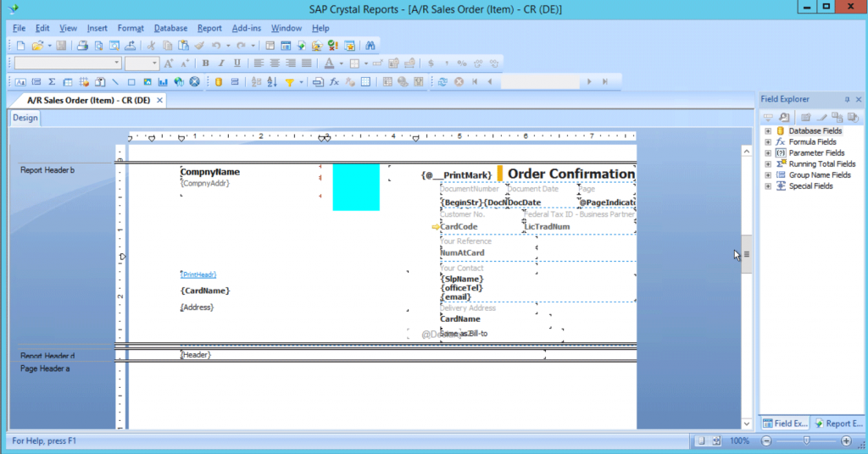Insert a map using the globe icon
868x454 pixels.
[179, 82]
